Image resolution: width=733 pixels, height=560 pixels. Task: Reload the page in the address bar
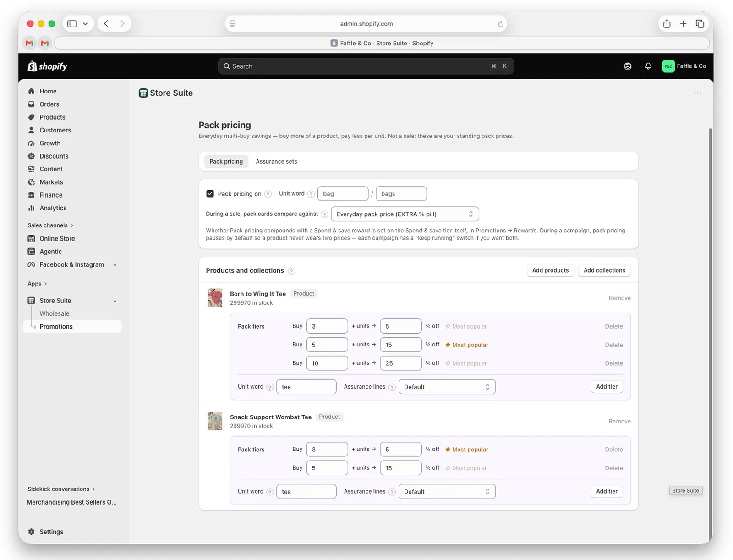tap(500, 24)
